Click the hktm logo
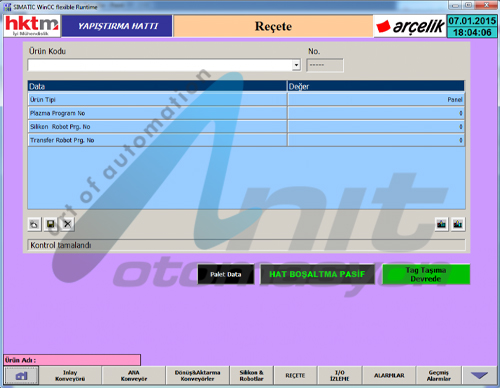Image resolution: width=500 pixels, height=388 pixels. (x=32, y=26)
